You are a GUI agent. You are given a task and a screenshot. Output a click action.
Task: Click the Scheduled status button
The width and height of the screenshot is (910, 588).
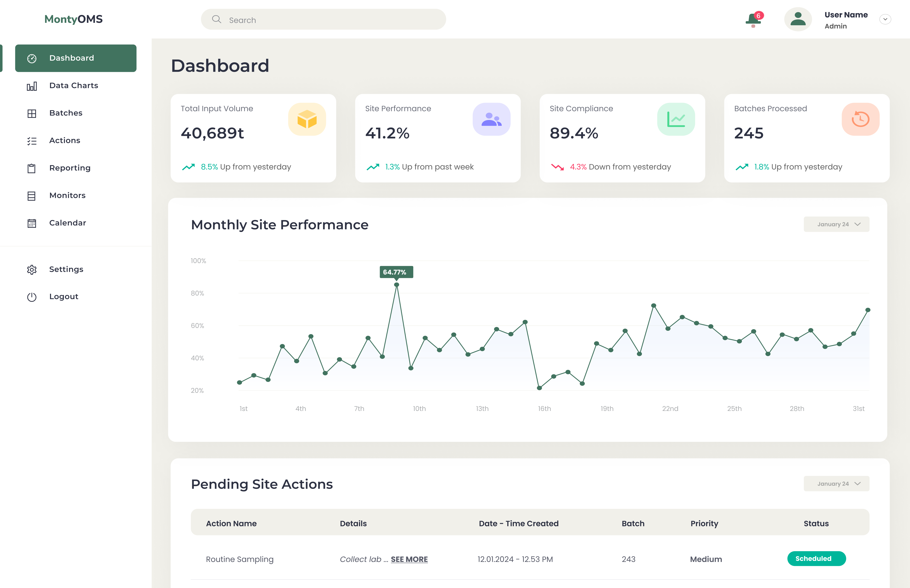point(816,559)
